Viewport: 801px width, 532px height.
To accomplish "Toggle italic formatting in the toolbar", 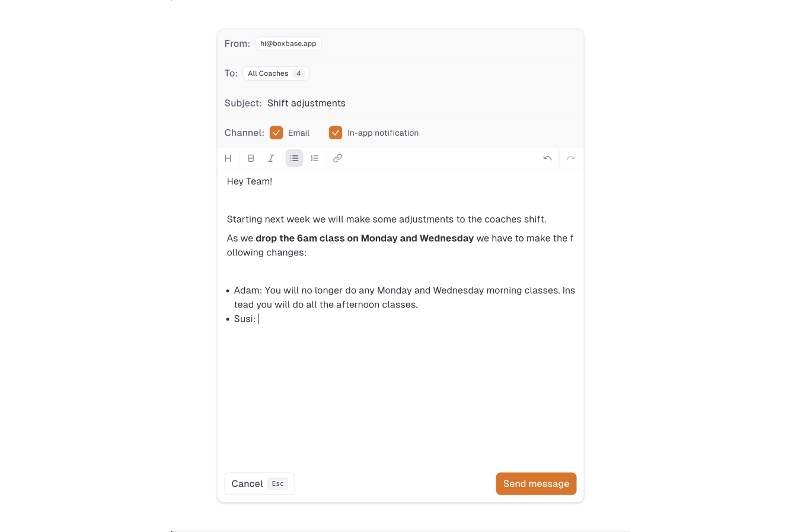I will [x=271, y=158].
